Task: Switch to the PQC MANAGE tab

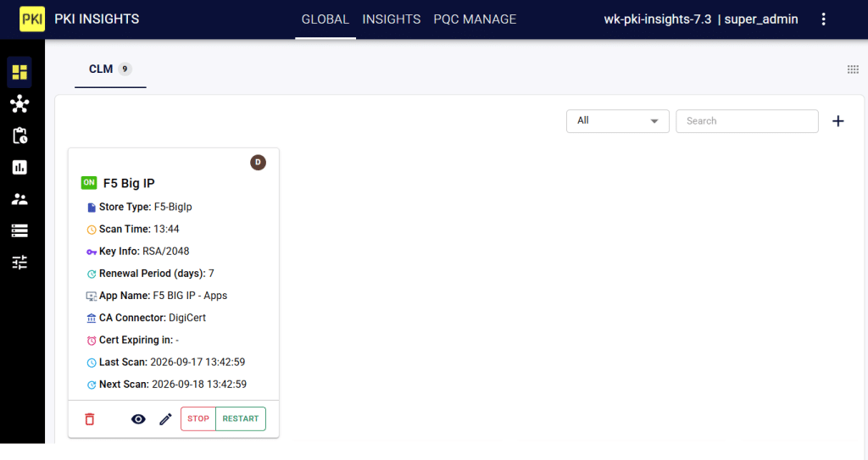Action: 475,19
